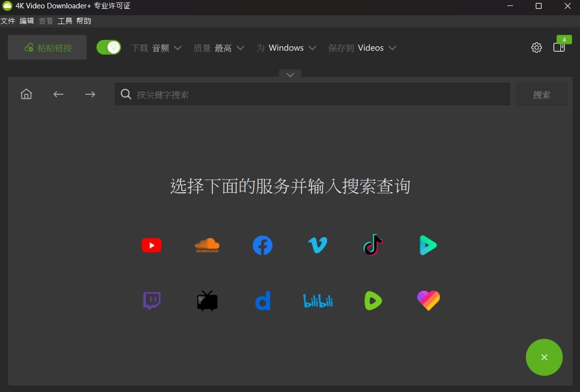Open YouTube service icon

[x=152, y=245]
